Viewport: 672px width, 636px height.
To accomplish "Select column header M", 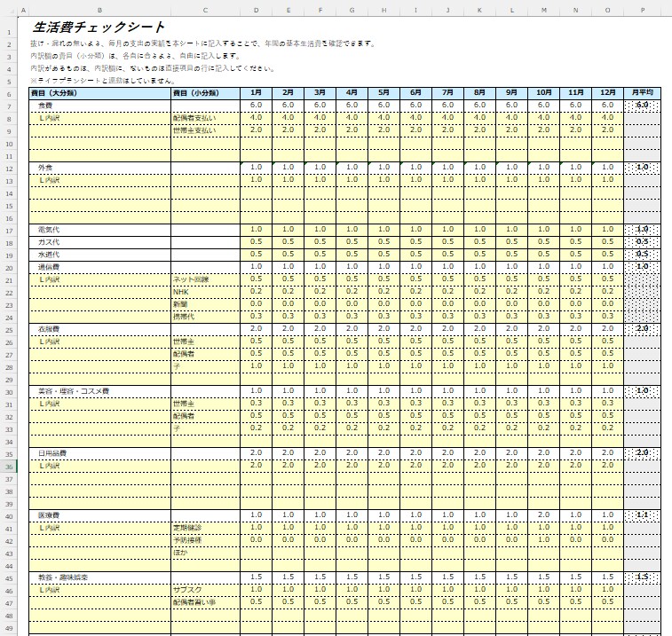I will (x=543, y=10).
